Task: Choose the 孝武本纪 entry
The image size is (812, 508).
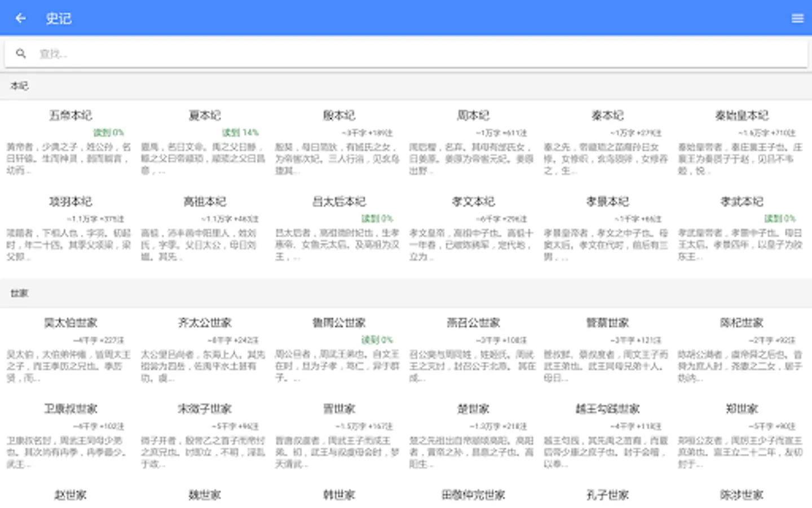Action: pyautogui.click(x=741, y=229)
